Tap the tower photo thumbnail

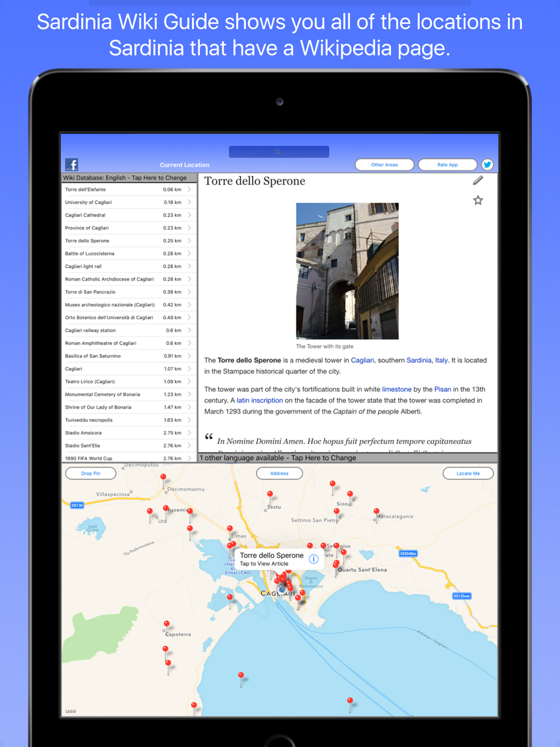coord(347,271)
